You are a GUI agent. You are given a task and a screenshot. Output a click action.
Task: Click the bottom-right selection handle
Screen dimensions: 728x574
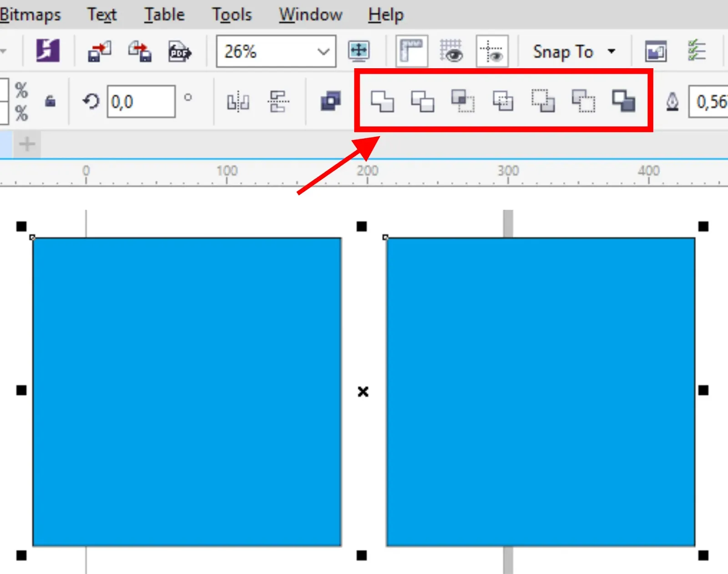(703, 555)
